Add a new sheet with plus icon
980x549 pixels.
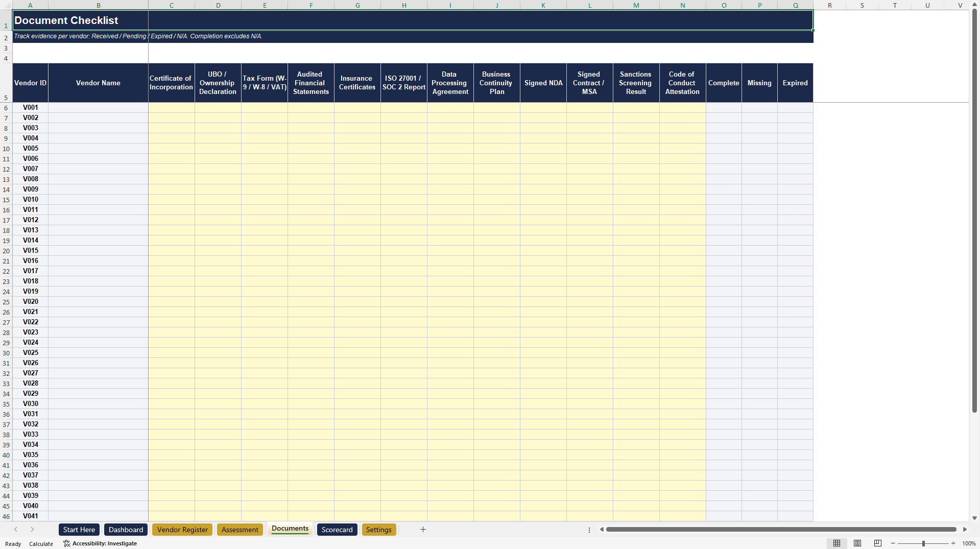click(x=423, y=530)
